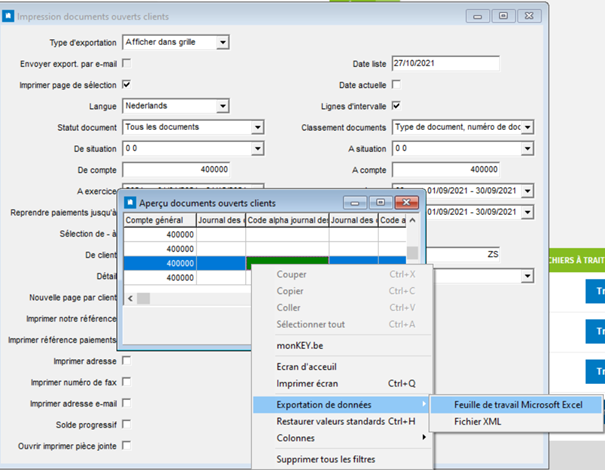The image size is (605, 470).
Task: Click the input field containing ZS
Action: 462,255
